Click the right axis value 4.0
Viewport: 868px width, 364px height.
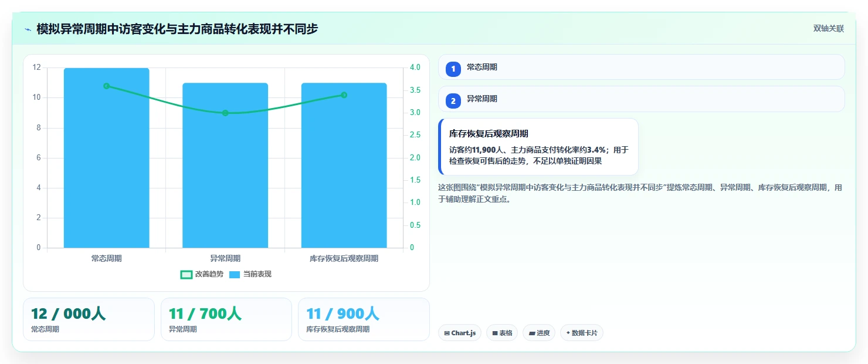click(x=415, y=68)
